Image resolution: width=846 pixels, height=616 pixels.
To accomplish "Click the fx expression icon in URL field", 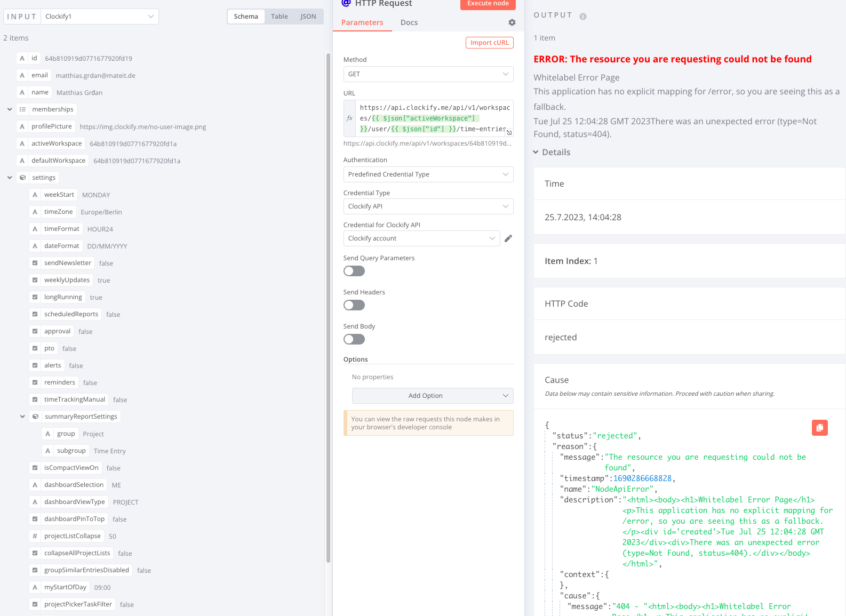I will pyautogui.click(x=350, y=118).
